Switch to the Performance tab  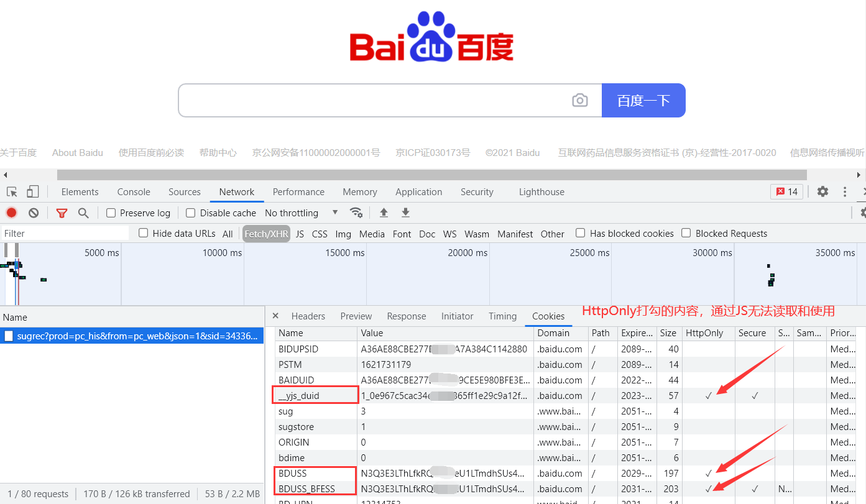[x=298, y=191]
